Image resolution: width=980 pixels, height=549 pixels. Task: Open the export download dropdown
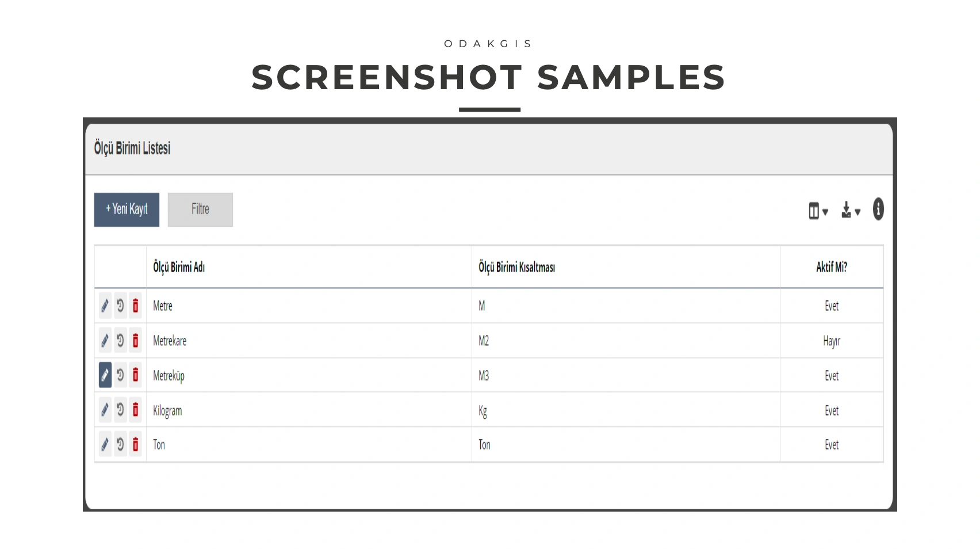850,211
